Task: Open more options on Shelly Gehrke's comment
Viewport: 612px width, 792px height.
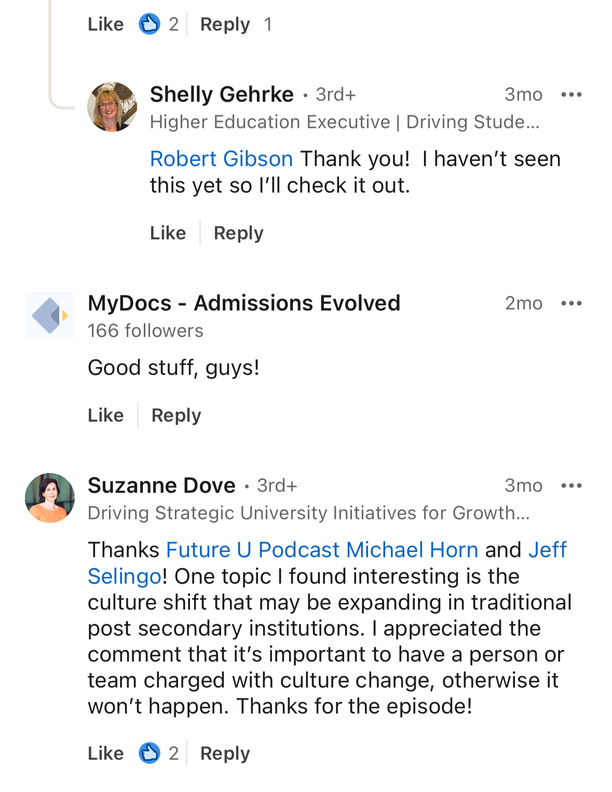Action: click(x=571, y=94)
